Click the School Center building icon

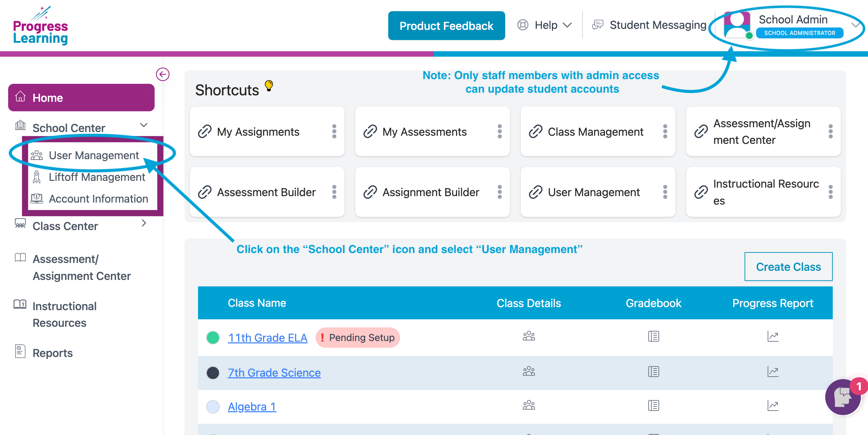(20, 125)
